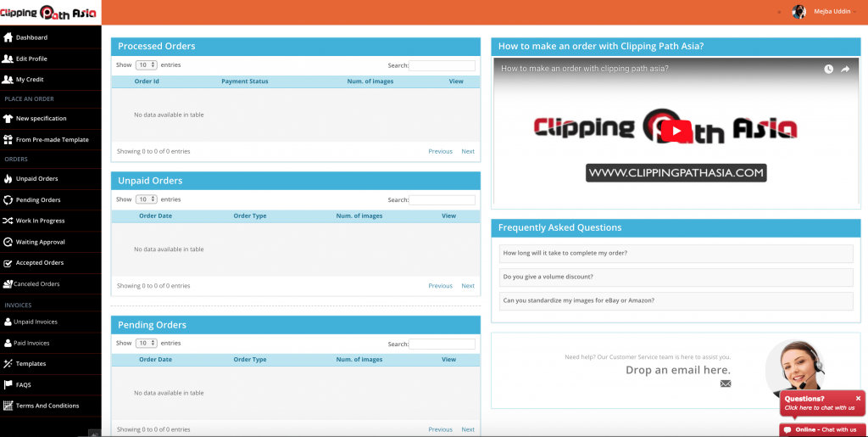Sort Processed Orders by Payment Status
This screenshot has width=868, height=437.
coord(245,81)
